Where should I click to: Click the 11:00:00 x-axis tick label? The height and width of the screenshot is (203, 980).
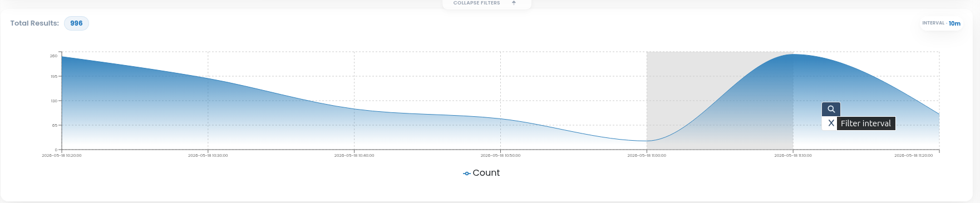(x=647, y=156)
